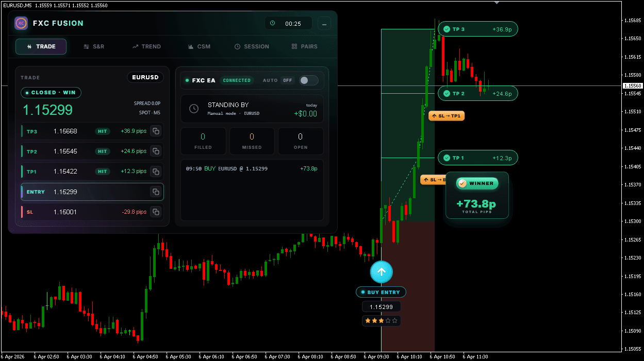Image resolution: width=644 pixels, height=361 pixels.
Task: Click the chart shift triangle marker at top
Action: click(497, 3)
